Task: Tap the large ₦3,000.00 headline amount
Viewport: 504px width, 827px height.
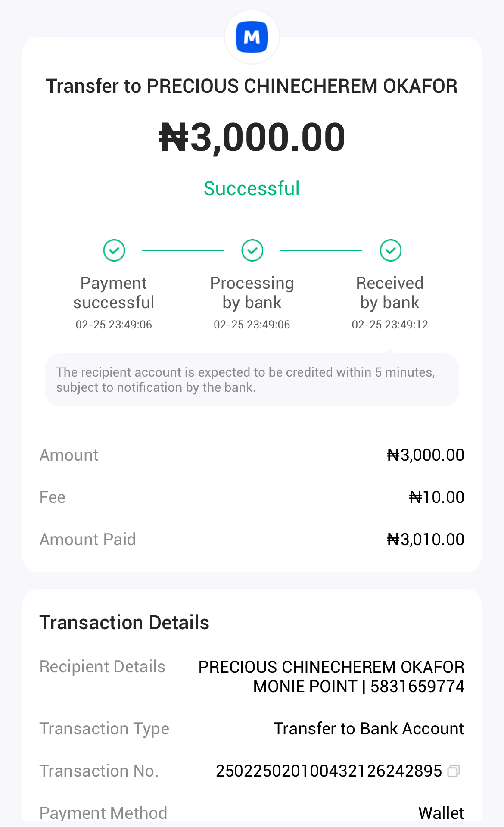Action: pos(252,137)
